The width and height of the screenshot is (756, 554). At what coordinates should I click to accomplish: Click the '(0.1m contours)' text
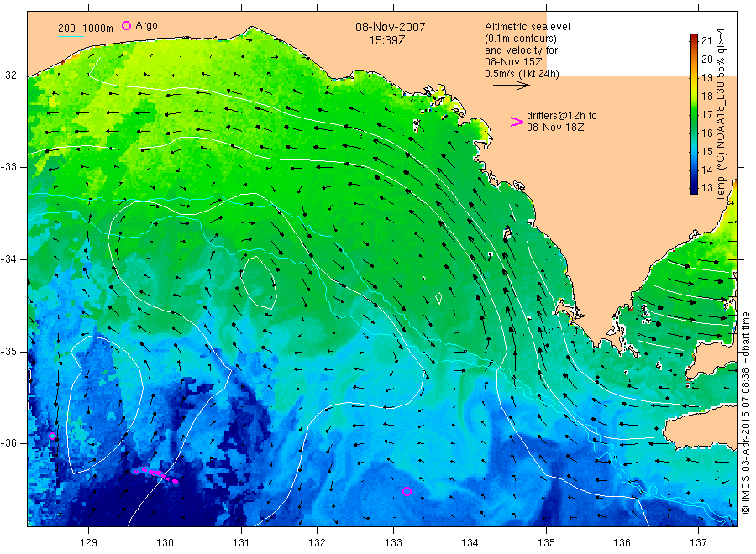point(520,39)
